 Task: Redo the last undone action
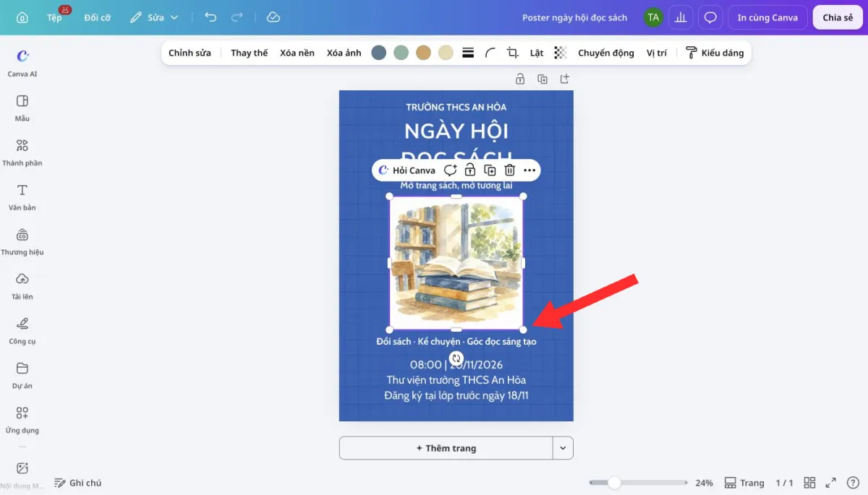(x=237, y=17)
